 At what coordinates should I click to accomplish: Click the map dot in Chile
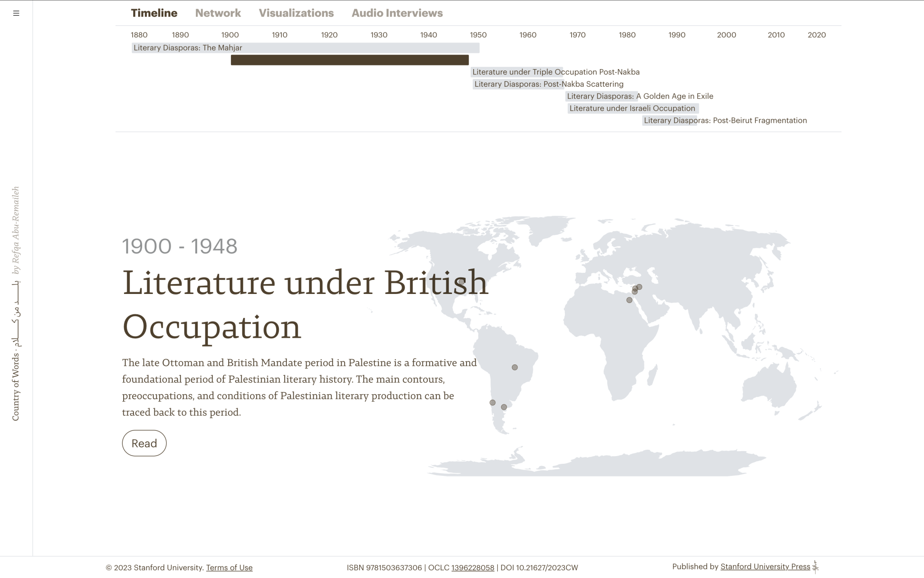493,403
